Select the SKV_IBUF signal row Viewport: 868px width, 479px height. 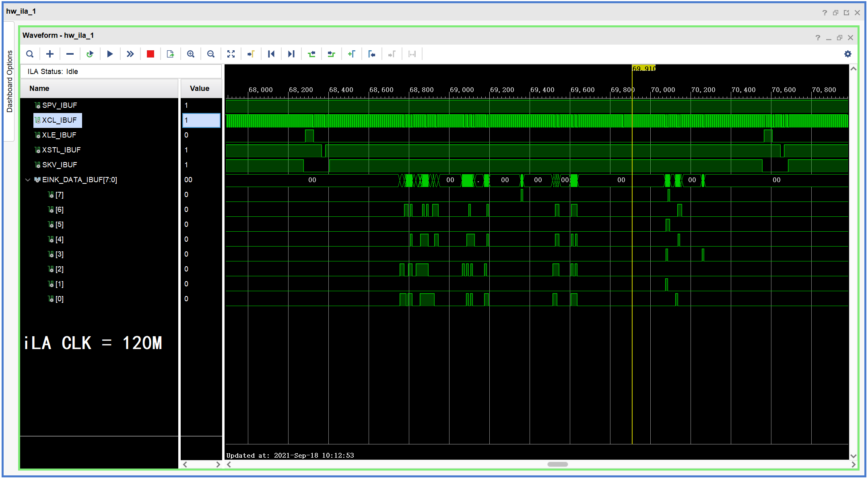(60, 165)
